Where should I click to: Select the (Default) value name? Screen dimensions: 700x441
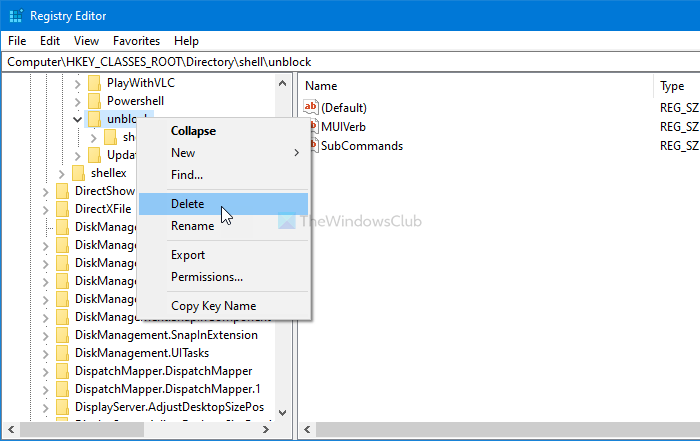344,108
